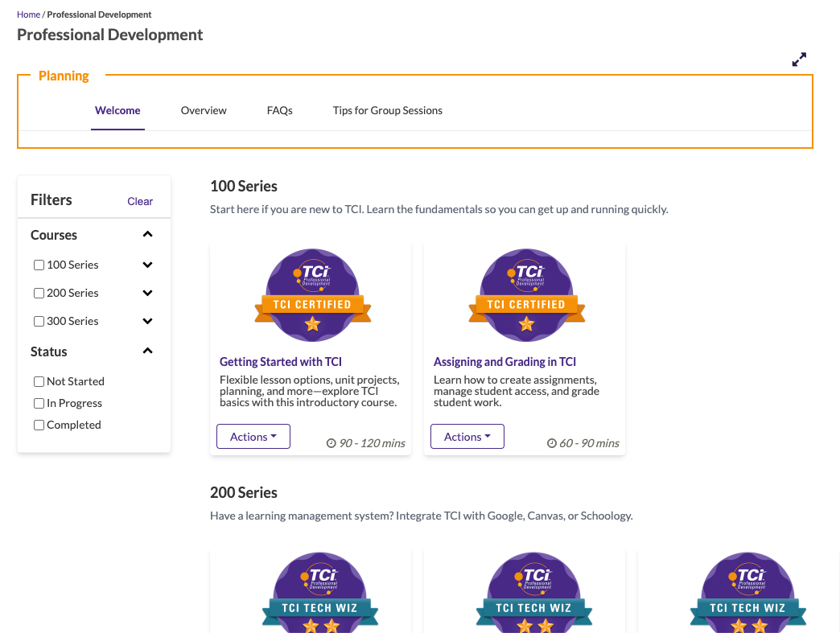
Task: Check the 300 Series filter
Action: click(x=39, y=320)
